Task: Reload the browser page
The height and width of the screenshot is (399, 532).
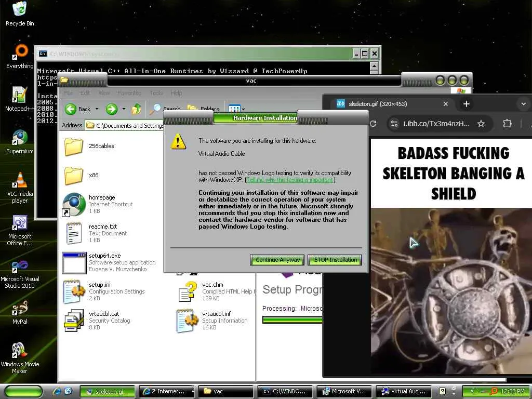Action: click(373, 124)
